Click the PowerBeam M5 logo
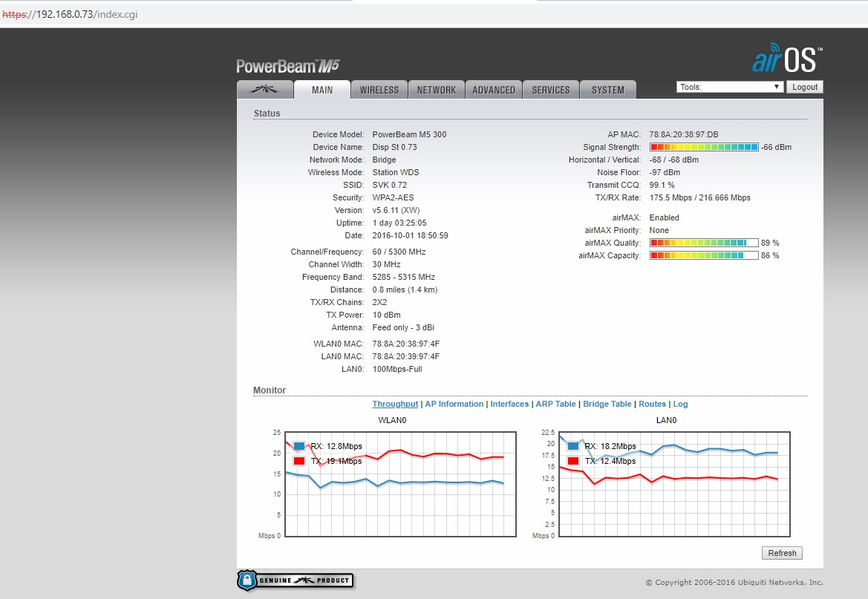Viewport: 868px width, 599px height. [288, 66]
